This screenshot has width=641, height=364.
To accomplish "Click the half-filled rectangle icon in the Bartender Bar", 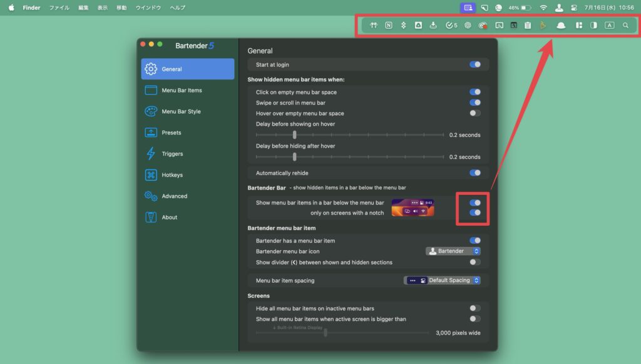I will 593,25.
